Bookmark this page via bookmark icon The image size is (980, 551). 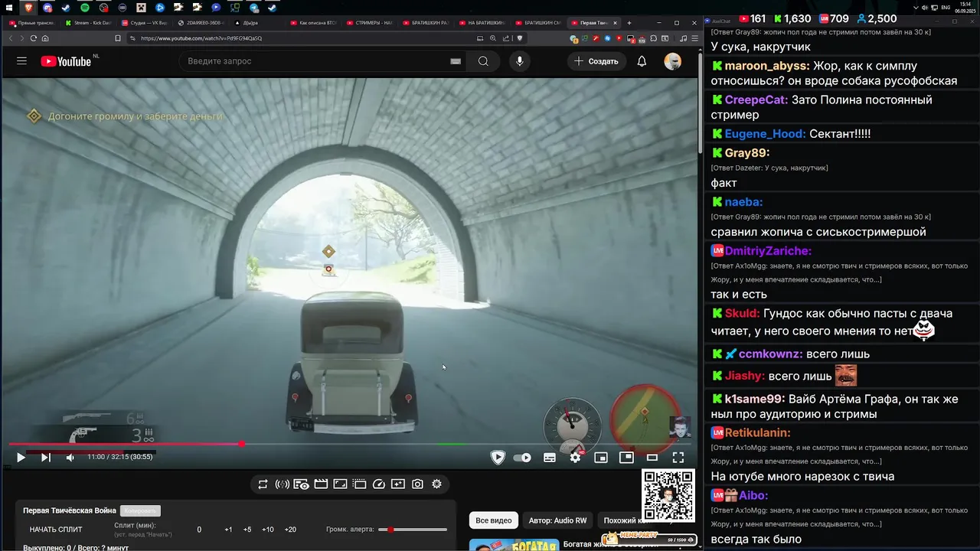tap(118, 38)
